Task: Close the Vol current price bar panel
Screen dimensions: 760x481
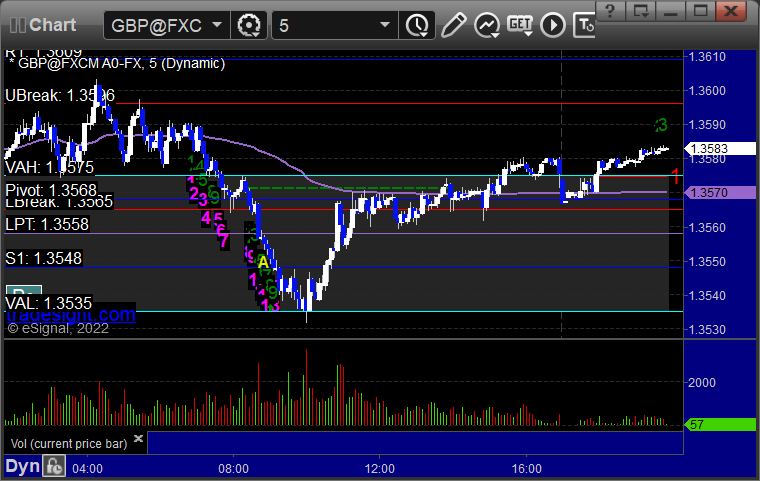Action: (138, 438)
